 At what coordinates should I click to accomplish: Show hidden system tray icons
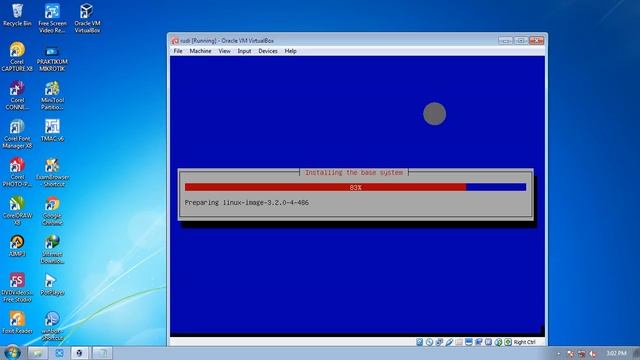click(558, 353)
